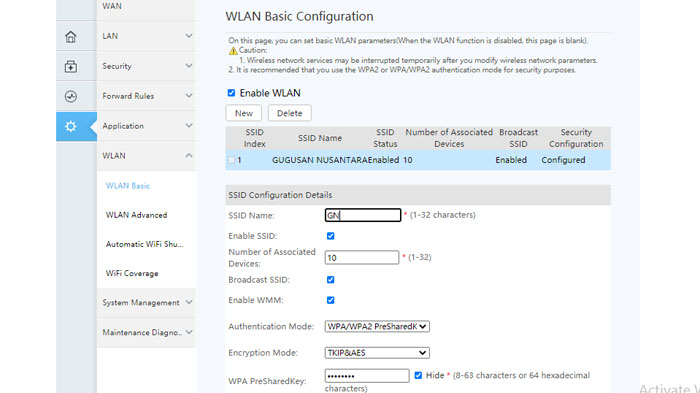Click the caution warning triangle icon

point(233,51)
